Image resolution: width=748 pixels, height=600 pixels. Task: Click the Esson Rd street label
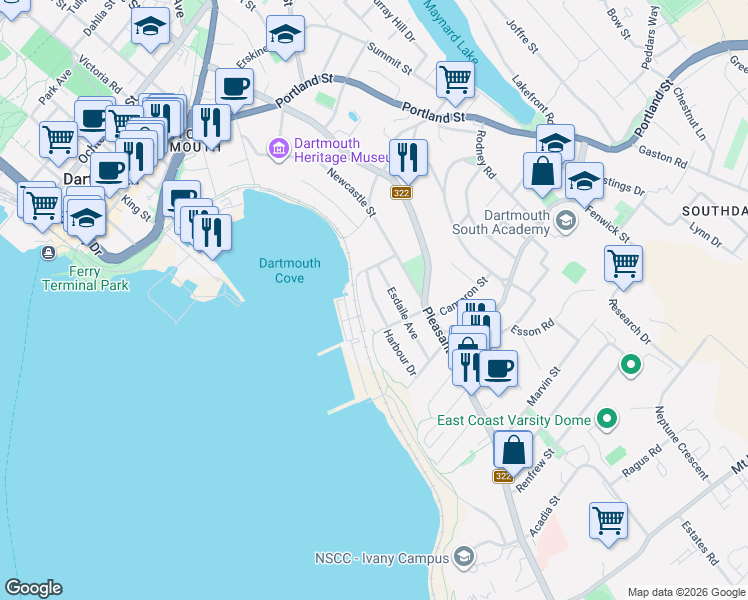tap(533, 327)
